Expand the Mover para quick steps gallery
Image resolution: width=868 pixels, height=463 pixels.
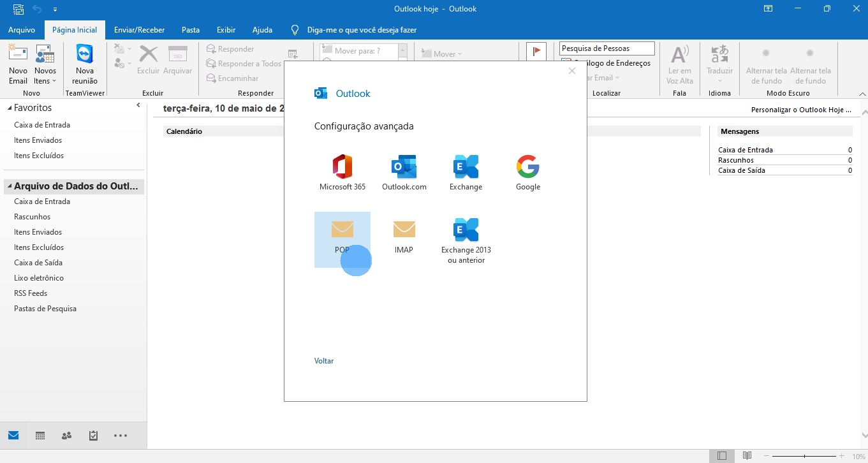[x=403, y=51]
